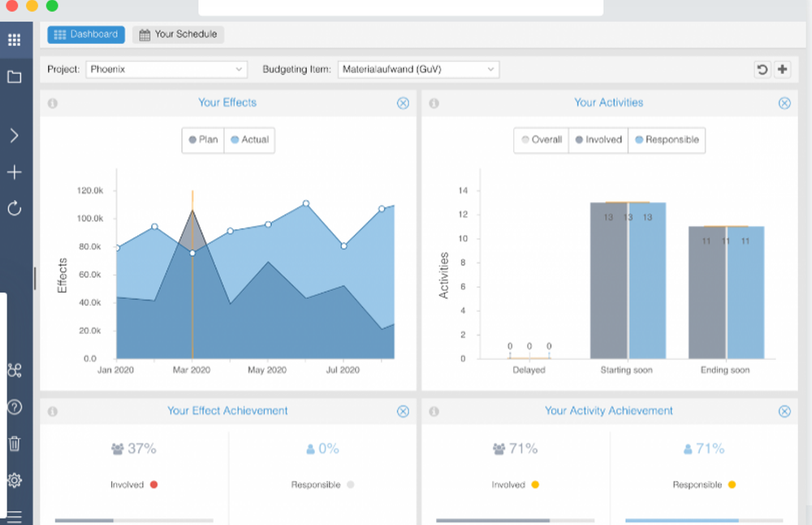Show info for Your Effect Achievement panel

tap(52, 411)
